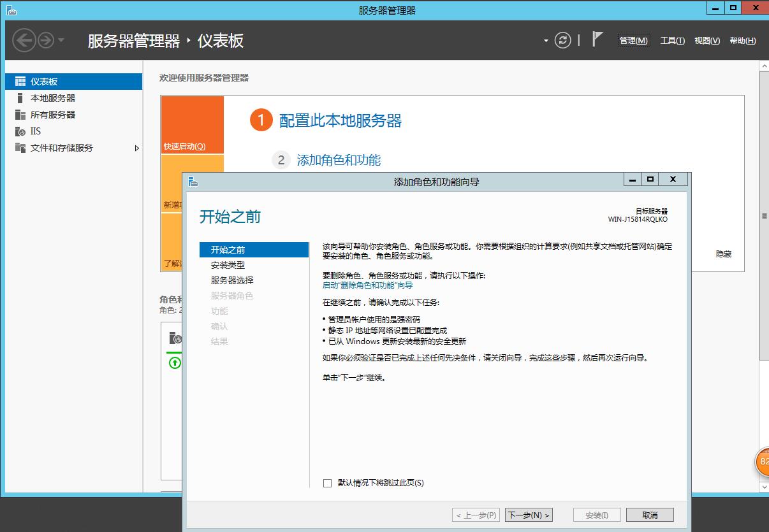Click the 取消 button in wizard
This screenshot has width=769, height=532.
(650, 515)
